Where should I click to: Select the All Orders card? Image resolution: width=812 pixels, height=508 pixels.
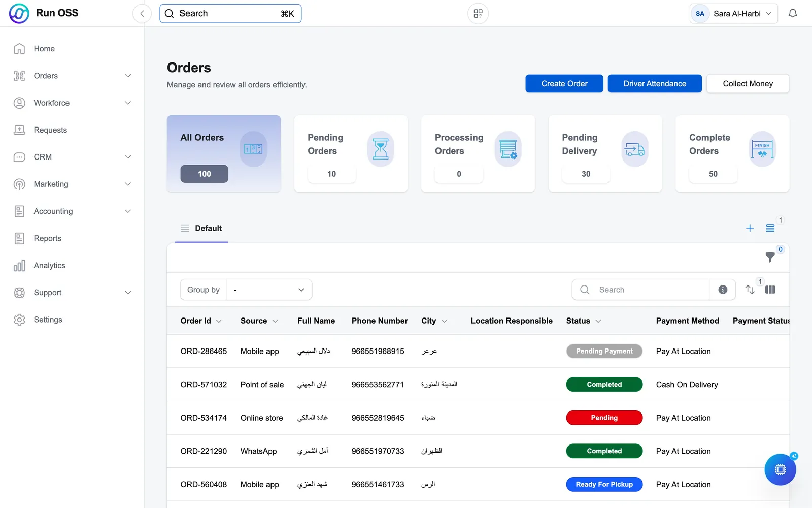coord(224,153)
